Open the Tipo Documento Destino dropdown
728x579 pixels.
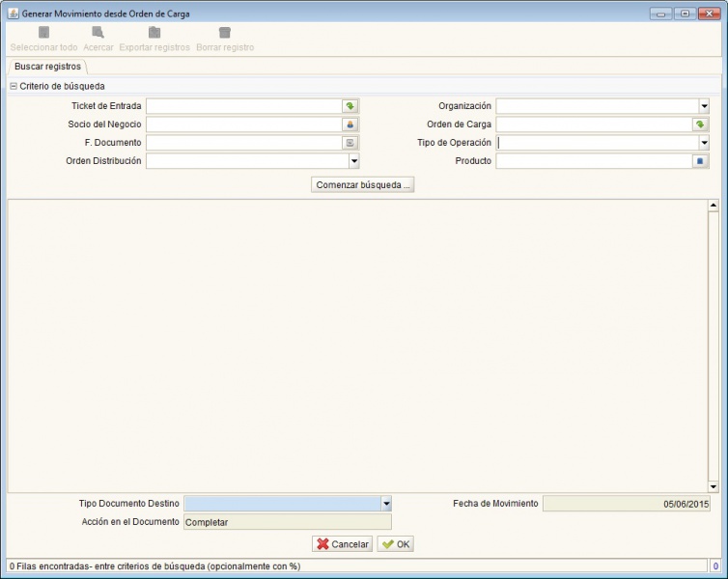point(386,504)
